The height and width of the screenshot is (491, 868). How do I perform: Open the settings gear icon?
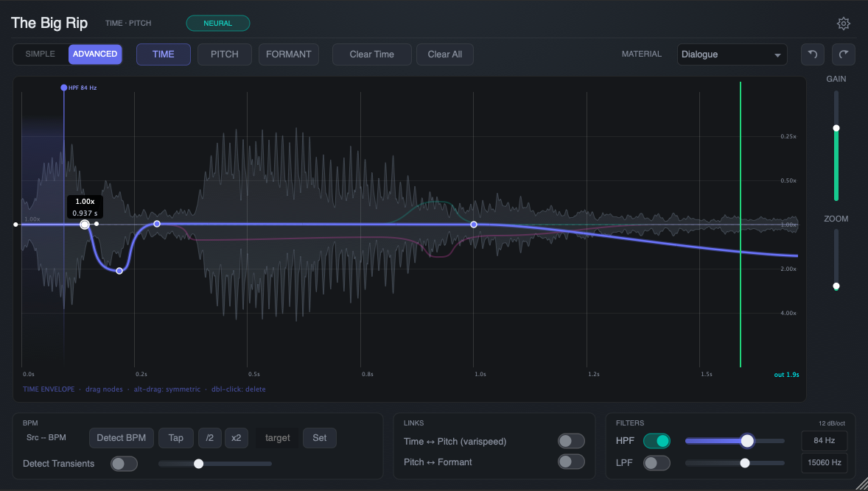[843, 24]
